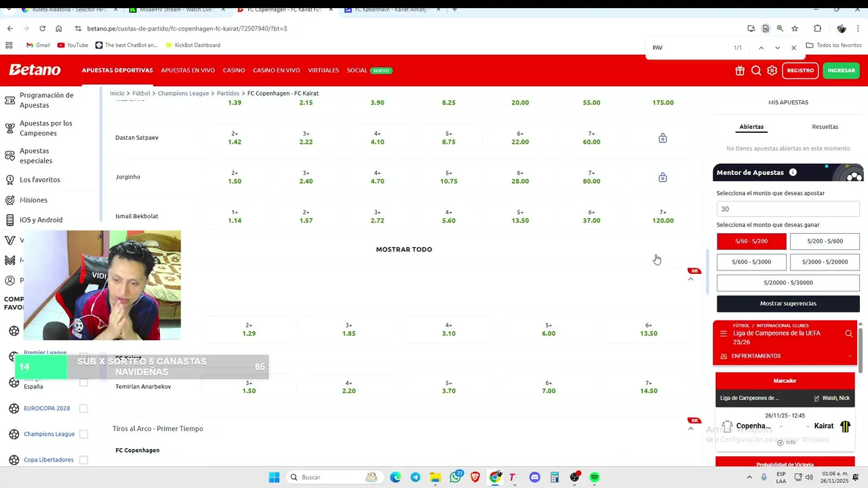Collapse the market section below MOSTRAR TODO
This screenshot has height=488, width=868.
(x=691, y=279)
